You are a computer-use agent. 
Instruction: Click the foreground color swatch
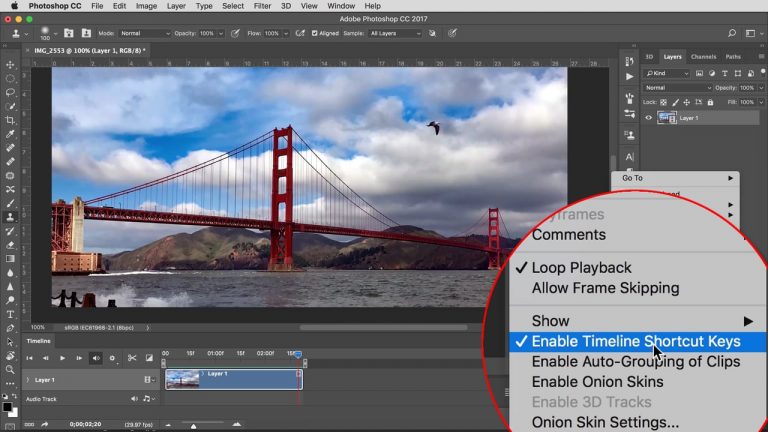pyautogui.click(x=7, y=406)
